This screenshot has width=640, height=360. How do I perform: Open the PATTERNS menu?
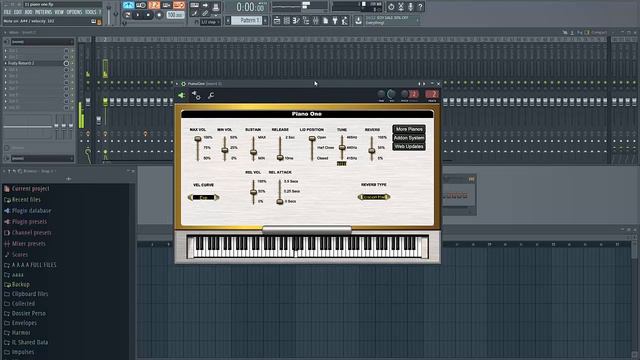(43, 12)
